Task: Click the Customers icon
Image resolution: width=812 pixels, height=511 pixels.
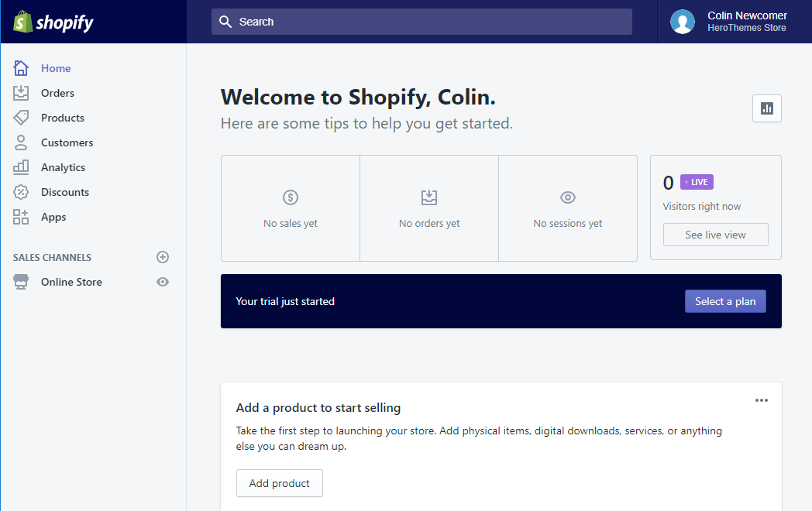Action: click(21, 142)
